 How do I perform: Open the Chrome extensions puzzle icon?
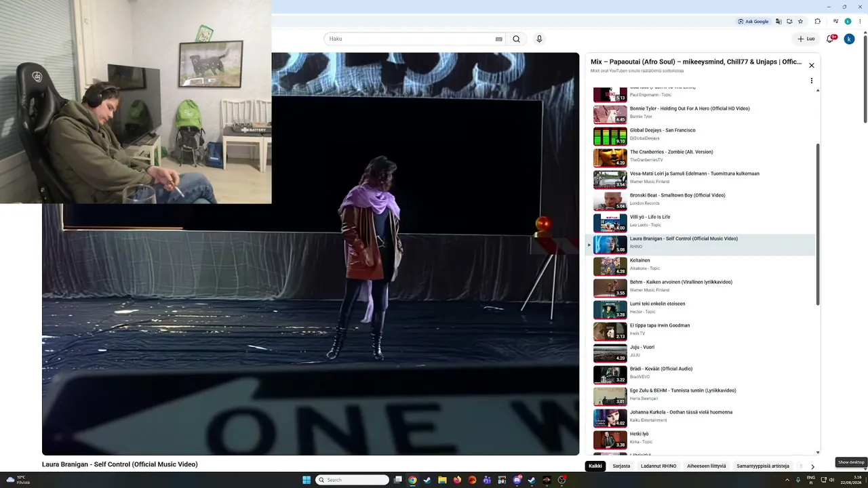tap(818, 21)
